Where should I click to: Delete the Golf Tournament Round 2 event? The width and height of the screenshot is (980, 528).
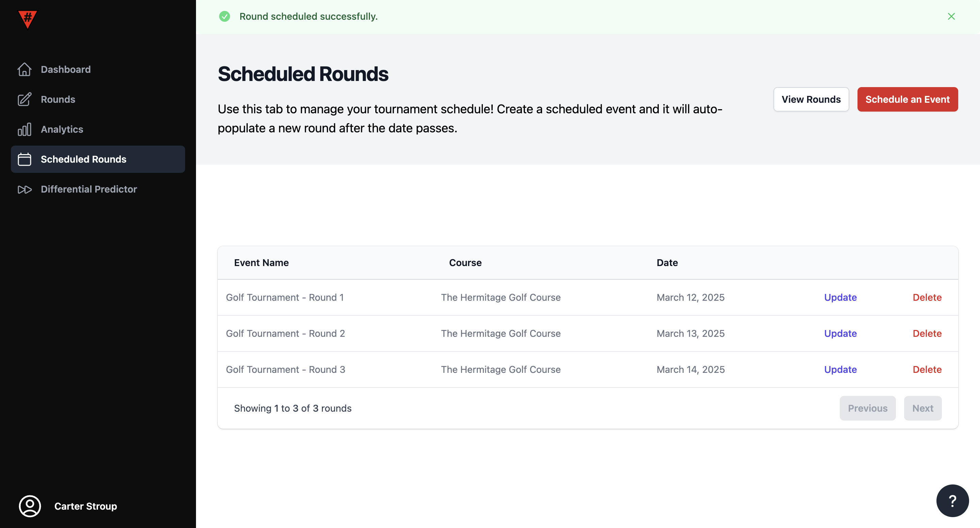(x=927, y=333)
